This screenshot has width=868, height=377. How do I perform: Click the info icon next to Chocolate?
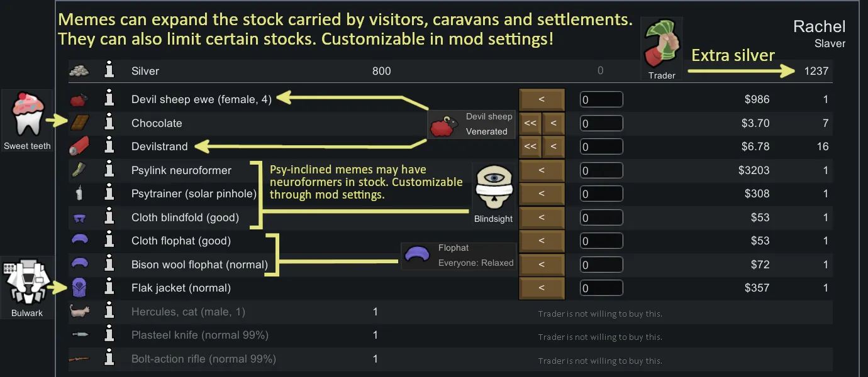109,123
